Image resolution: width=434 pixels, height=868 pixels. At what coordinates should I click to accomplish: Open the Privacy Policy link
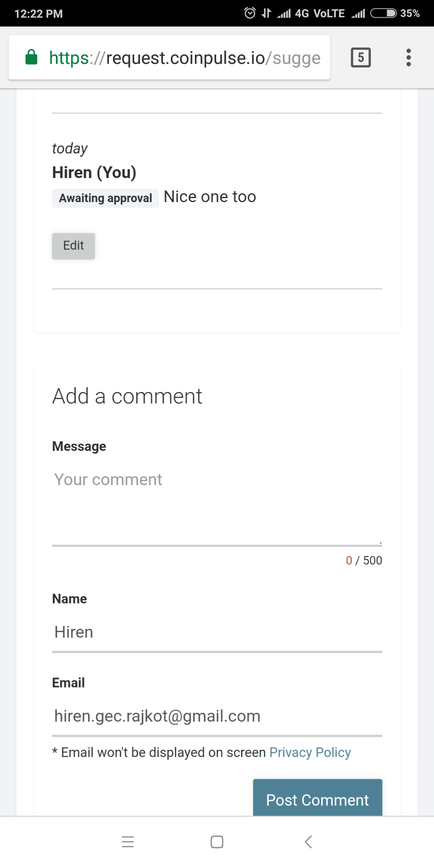click(x=310, y=752)
